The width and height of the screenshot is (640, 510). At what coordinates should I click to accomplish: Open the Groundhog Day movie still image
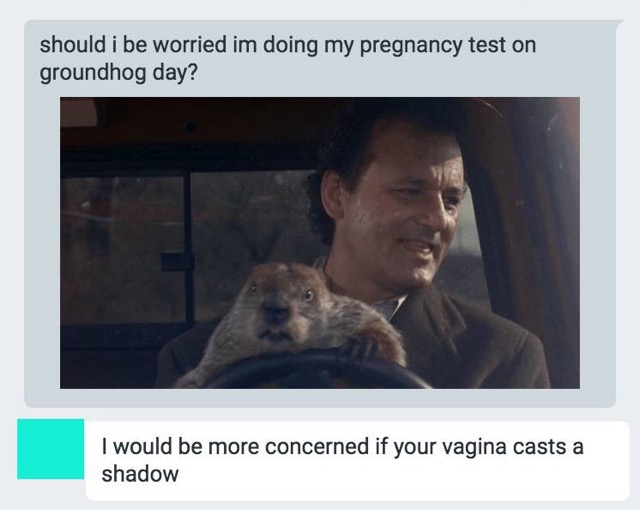click(x=320, y=243)
